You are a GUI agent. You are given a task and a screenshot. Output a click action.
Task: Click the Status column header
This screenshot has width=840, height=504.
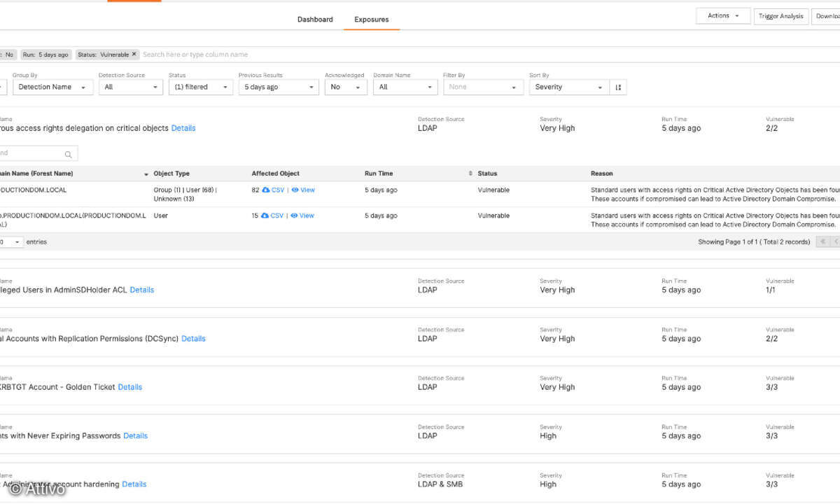[487, 174]
